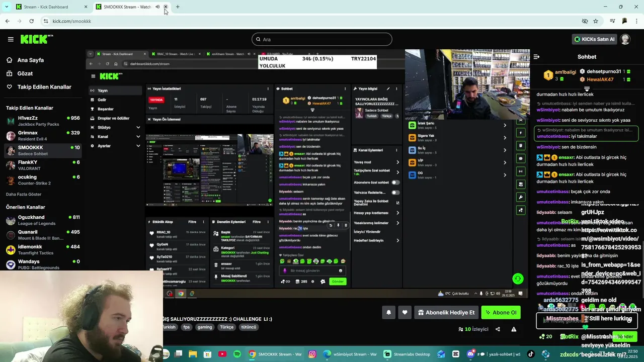Click the channel points icon showing 20
The width and height of the screenshot is (644, 362).
[545, 336]
